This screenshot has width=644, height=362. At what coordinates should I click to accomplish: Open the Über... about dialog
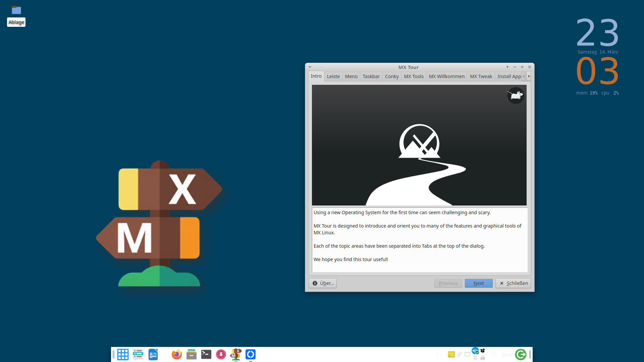(323, 283)
